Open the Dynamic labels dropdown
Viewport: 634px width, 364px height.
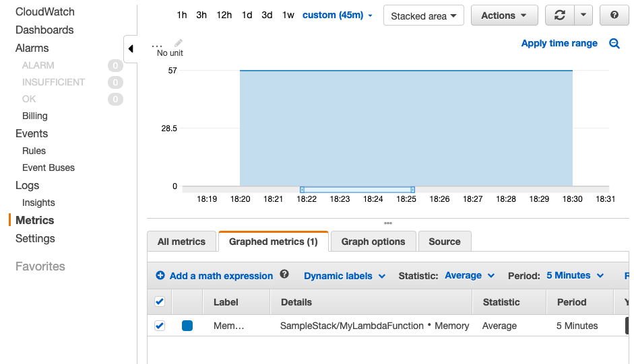pyautogui.click(x=344, y=276)
